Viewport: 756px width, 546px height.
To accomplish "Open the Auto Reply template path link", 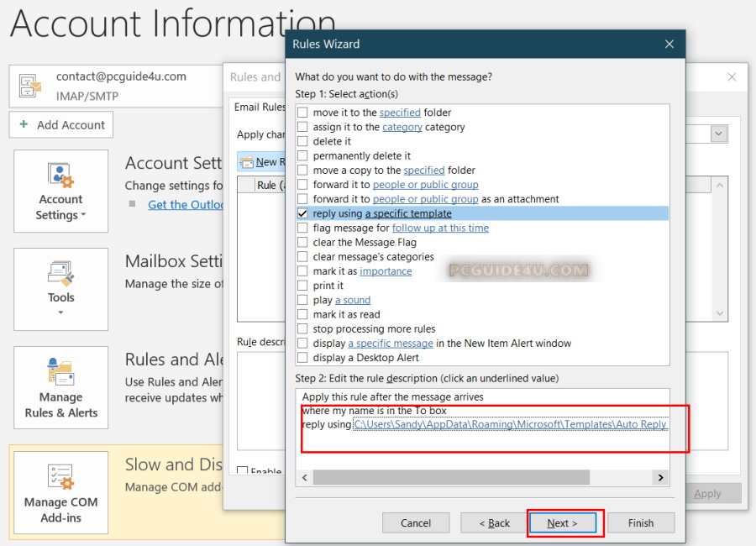I will (510, 425).
